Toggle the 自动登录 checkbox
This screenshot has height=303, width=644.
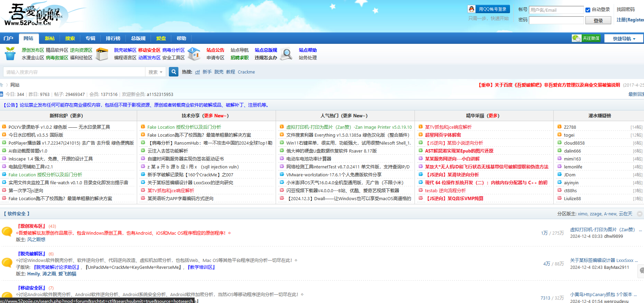(588, 10)
